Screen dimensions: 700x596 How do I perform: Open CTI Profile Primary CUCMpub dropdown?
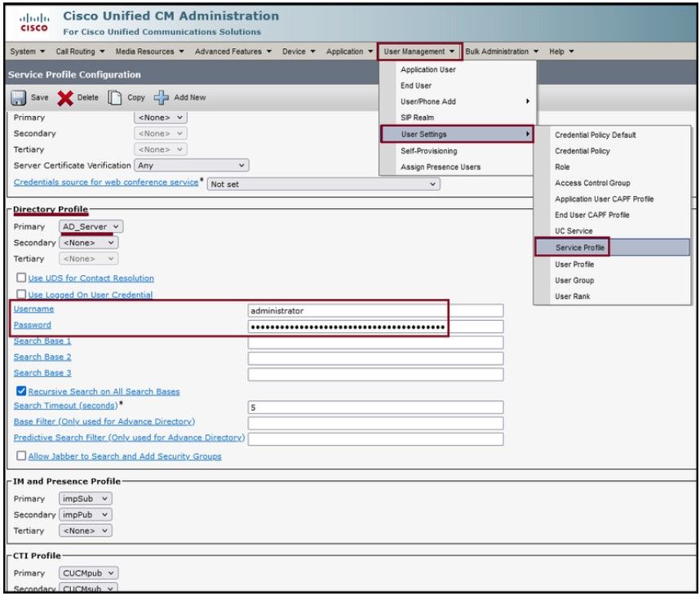click(88, 573)
